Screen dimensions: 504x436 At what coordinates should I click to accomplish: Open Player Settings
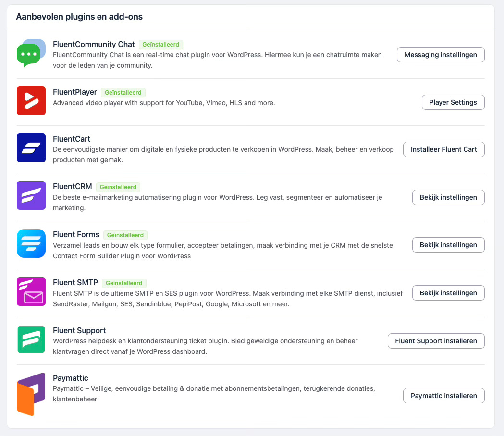[x=453, y=102]
